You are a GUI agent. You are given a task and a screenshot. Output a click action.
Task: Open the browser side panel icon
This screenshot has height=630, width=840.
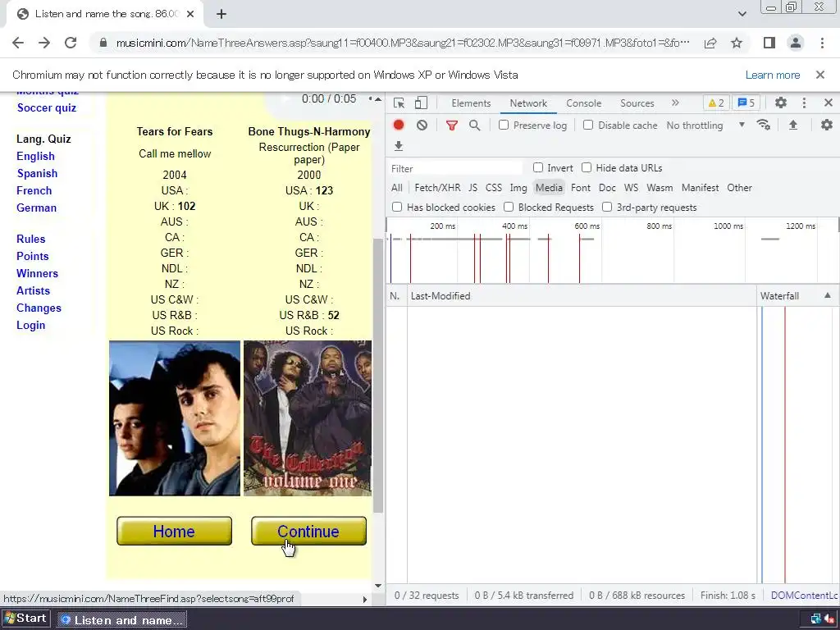point(769,43)
